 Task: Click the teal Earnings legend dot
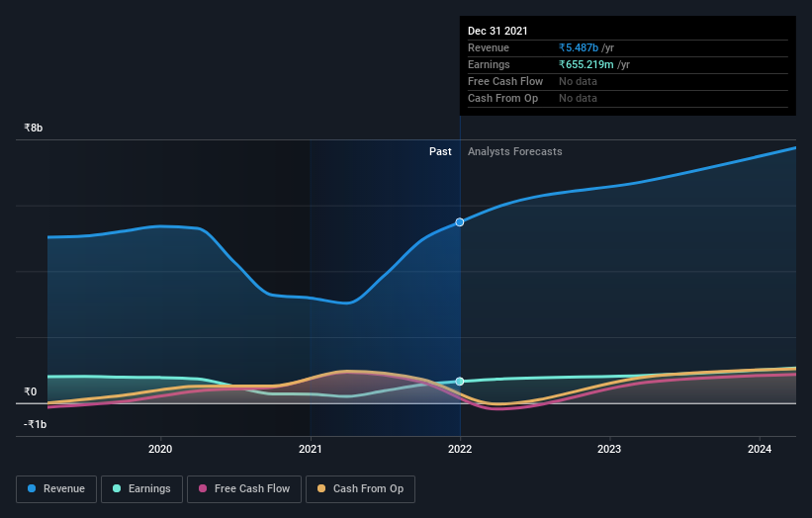pos(117,488)
